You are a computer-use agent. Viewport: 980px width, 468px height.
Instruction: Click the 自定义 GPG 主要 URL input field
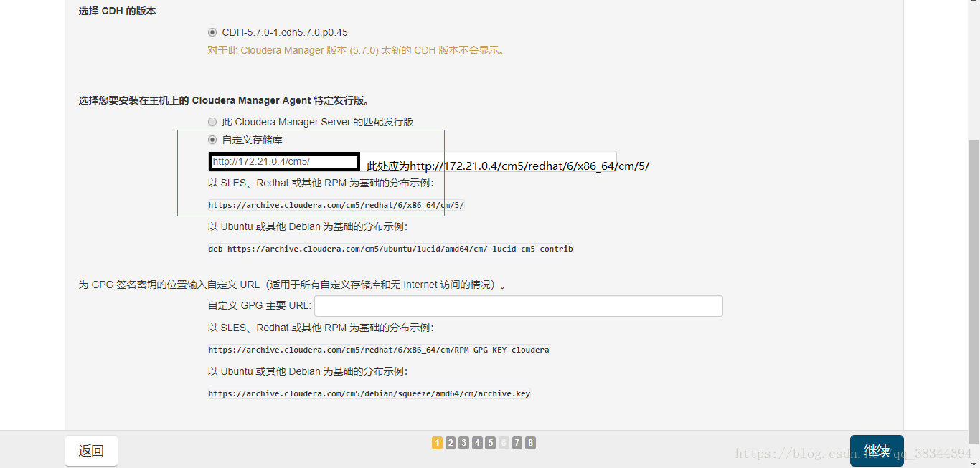point(518,306)
